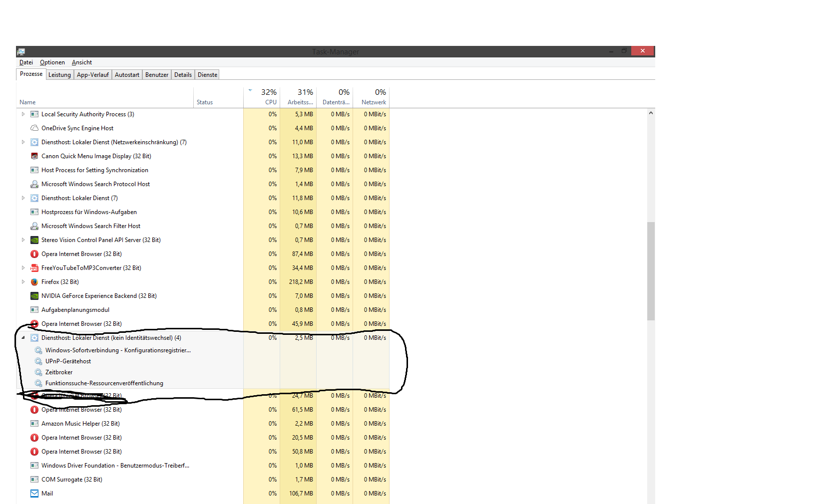Switch to the App-Verlauf tab
Viewport: 839px width, 504px height.
(x=93, y=75)
